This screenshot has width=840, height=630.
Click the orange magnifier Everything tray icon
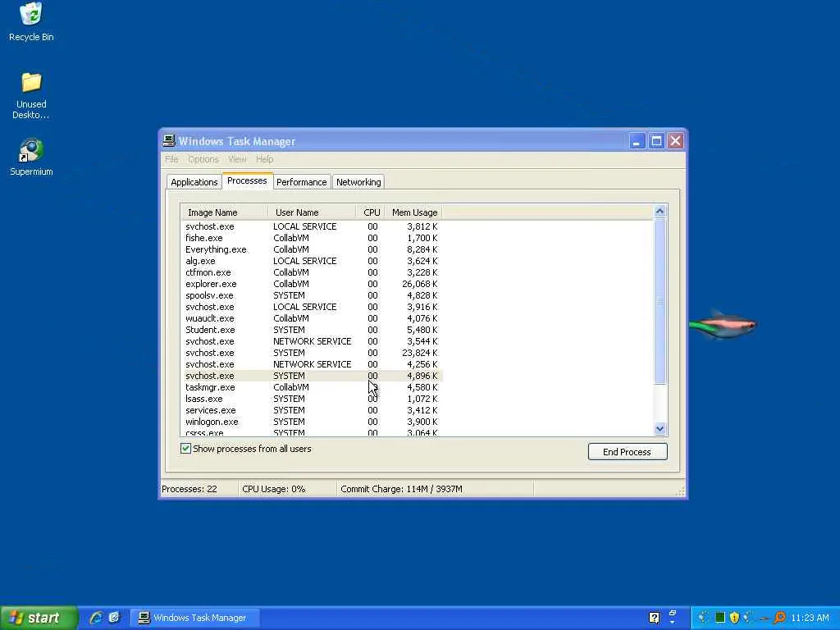pyautogui.click(x=779, y=618)
